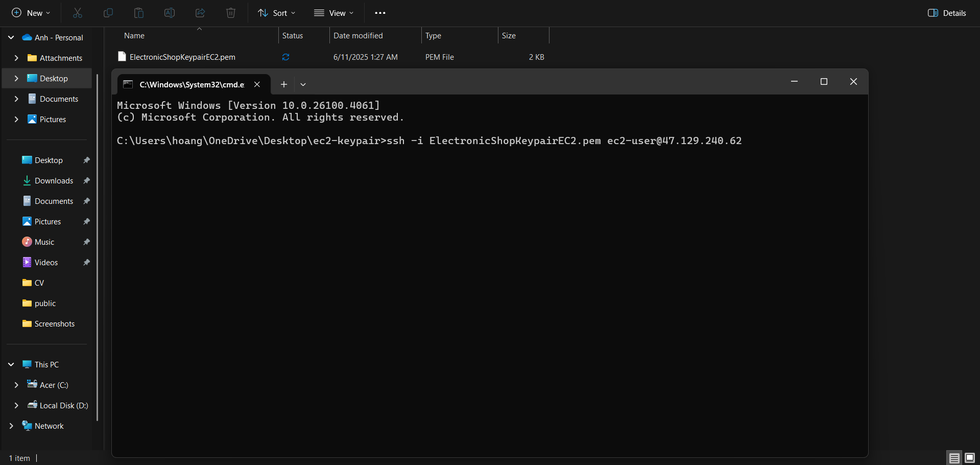Click the Rename icon in toolbar

170,13
